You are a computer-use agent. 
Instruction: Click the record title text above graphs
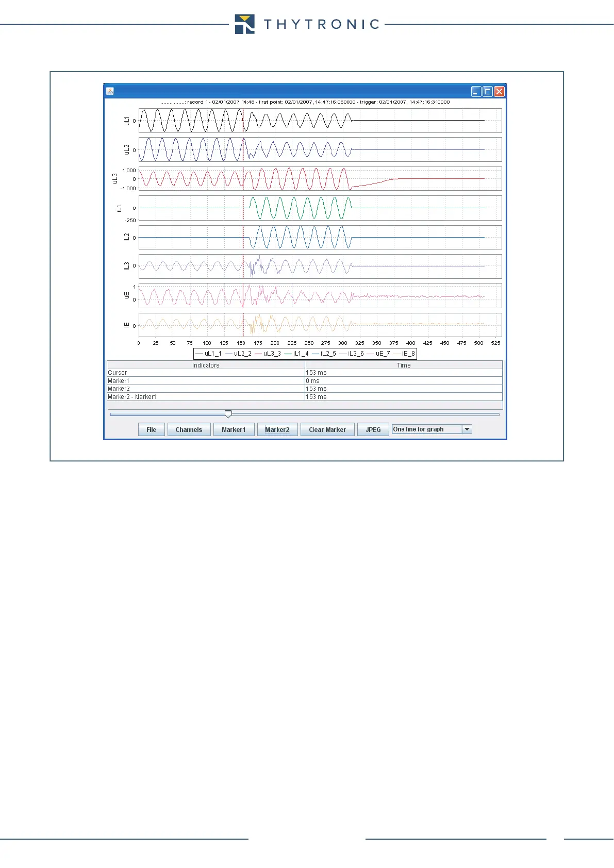[x=305, y=102]
